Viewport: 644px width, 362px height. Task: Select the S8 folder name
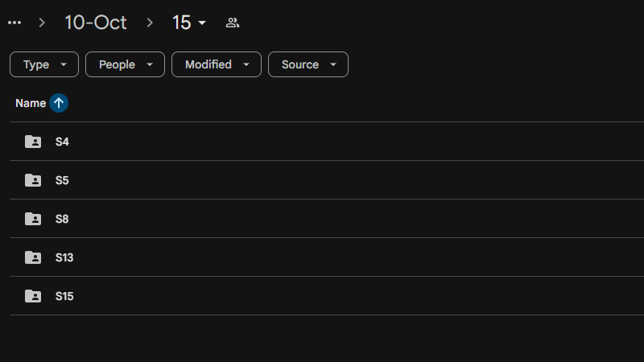(62, 219)
